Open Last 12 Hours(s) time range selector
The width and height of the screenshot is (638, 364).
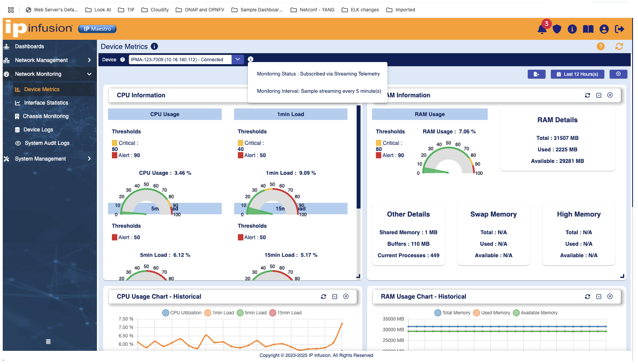pyautogui.click(x=577, y=74)
